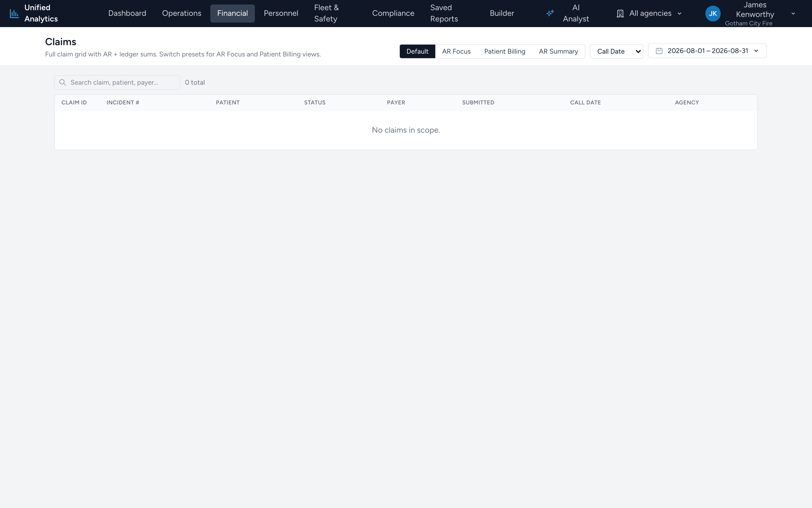This screenshot has width=812, height=508.
Task: Click the 'No claims in scope.' message
Action: coord(406,130)
